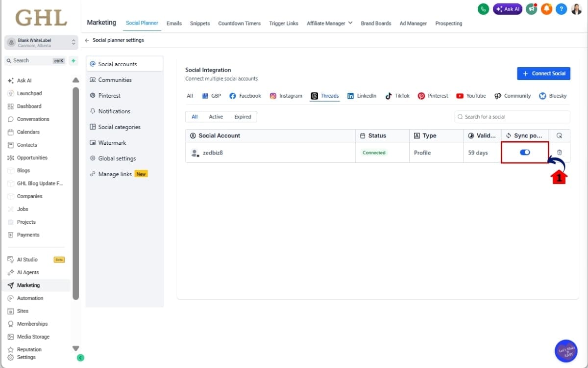Image resolution: width=588 pixels, height=368 pixels.
Task: Filter integrations by LinkedIn
Action: point(362,96)
